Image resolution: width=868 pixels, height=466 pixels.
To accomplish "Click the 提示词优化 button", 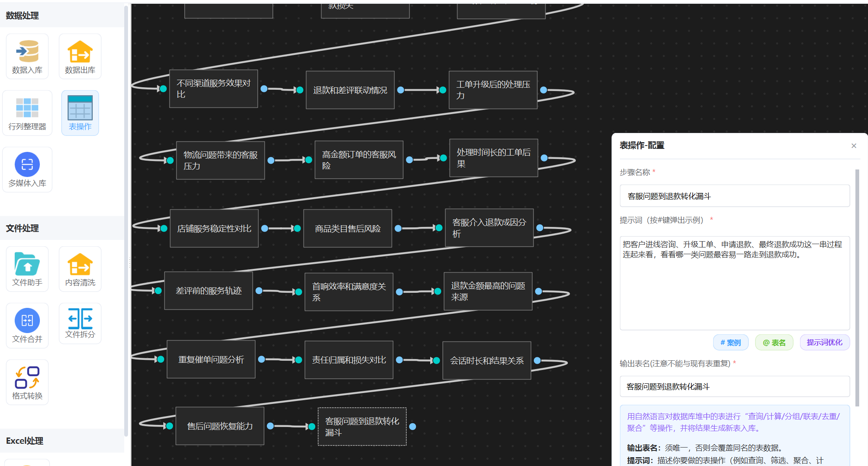I will pos(824,343).
